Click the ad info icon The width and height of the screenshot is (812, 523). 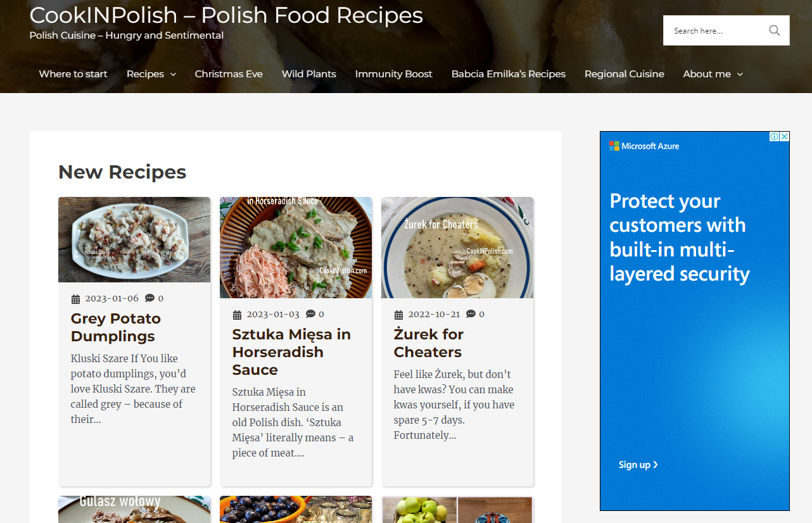(x=774, y=137)
